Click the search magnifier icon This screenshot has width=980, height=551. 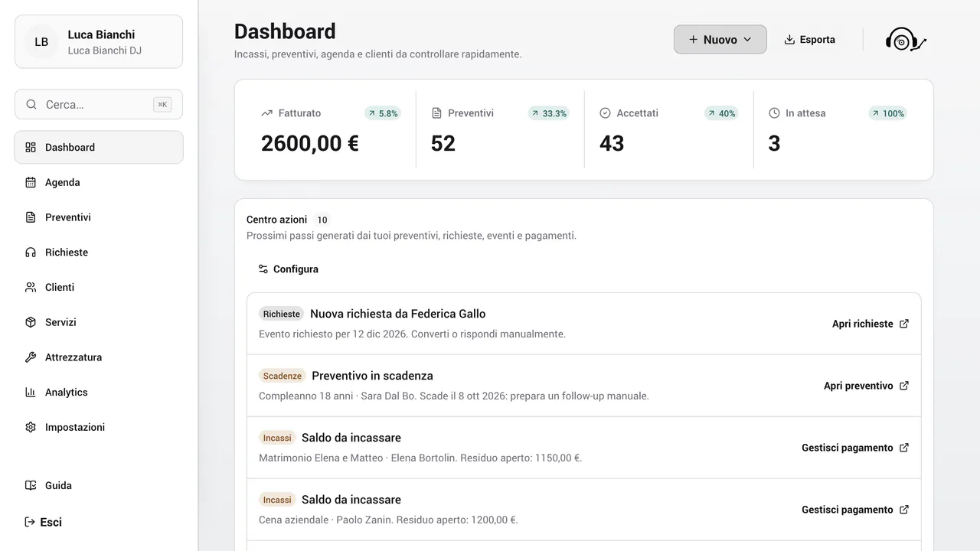pyautogui.click(x=31, y=104)
